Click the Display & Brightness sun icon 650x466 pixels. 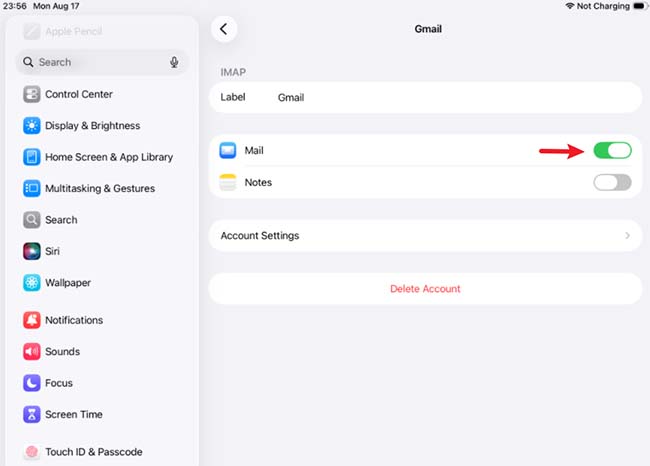click(32, 126)
